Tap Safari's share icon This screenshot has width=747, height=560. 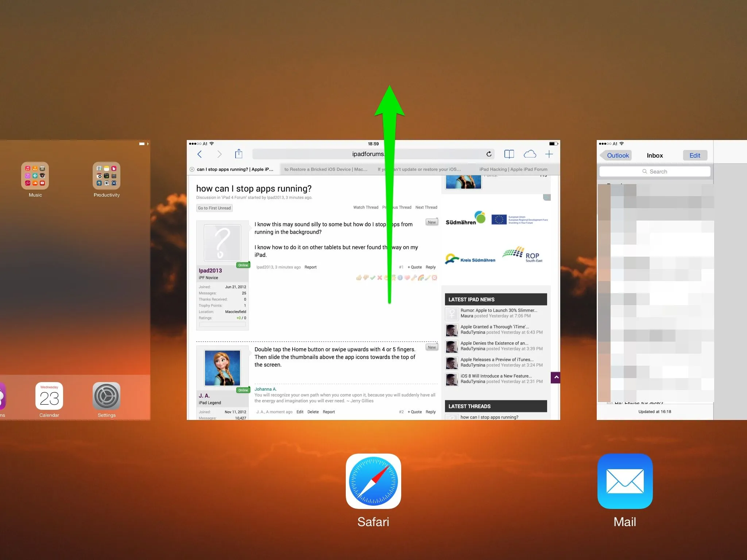click(239, 154)
